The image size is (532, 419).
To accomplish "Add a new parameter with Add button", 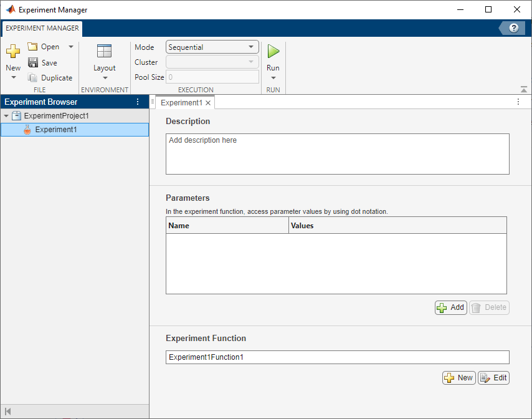I will [x=450, y=307].
